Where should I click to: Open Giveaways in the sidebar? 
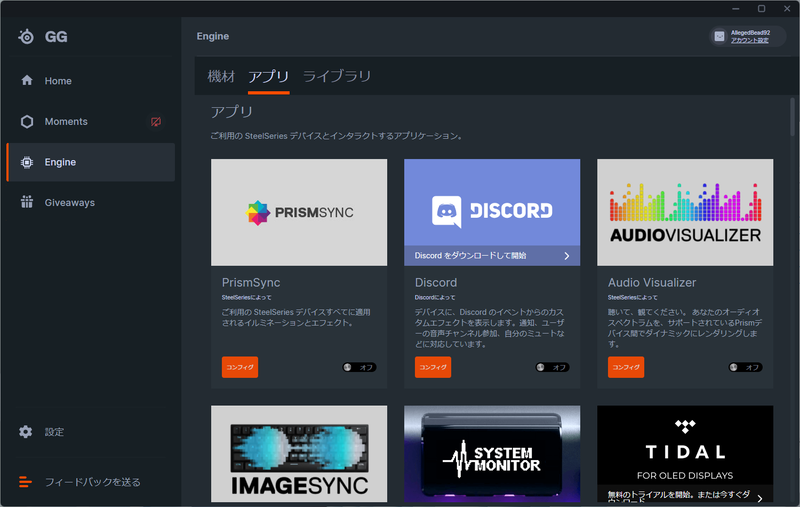[x=91, y=202]
